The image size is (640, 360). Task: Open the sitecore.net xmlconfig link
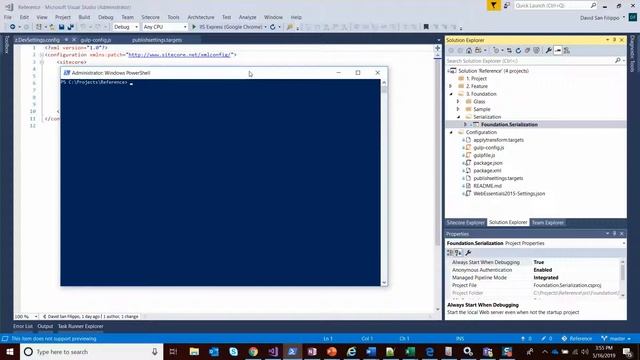[180, 55]
